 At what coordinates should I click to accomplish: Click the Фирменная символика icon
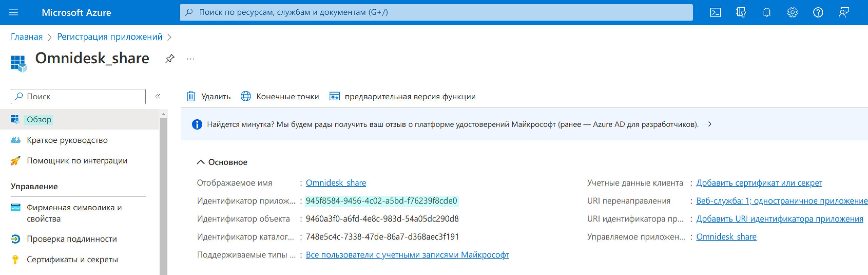pos(15,207)
